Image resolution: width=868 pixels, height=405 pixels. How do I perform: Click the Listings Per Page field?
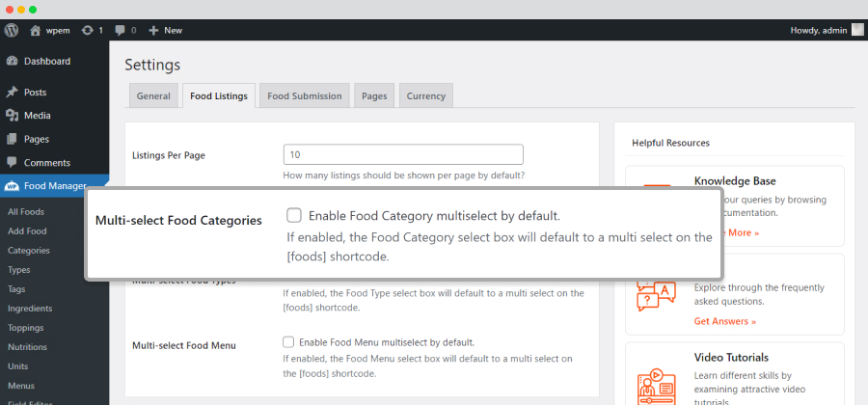(x=403, y=155)
